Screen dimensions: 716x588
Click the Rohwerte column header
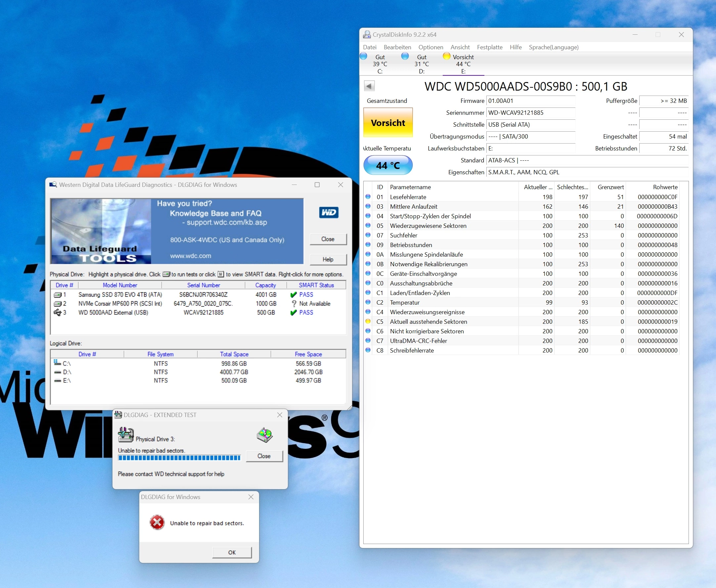652,187
